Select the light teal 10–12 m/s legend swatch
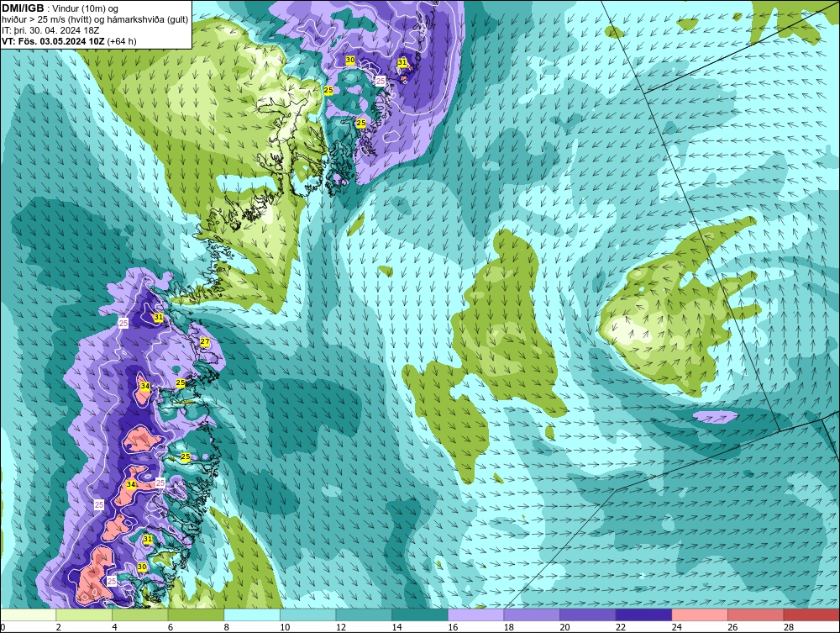 click(x=308, y=615)
